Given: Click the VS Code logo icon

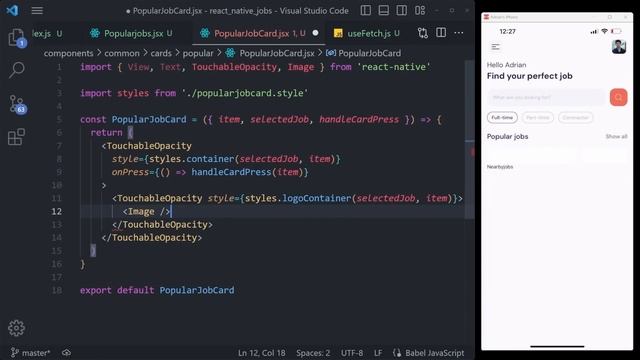Looking at the screenshot, I should [12, 10].
